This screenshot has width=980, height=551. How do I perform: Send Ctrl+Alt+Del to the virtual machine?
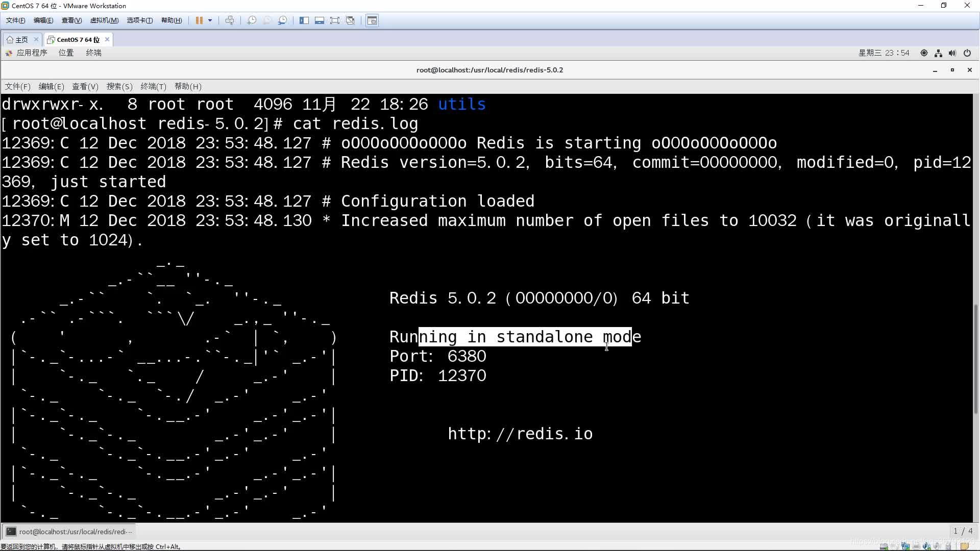pyautogui.click(x=230, y=20)
